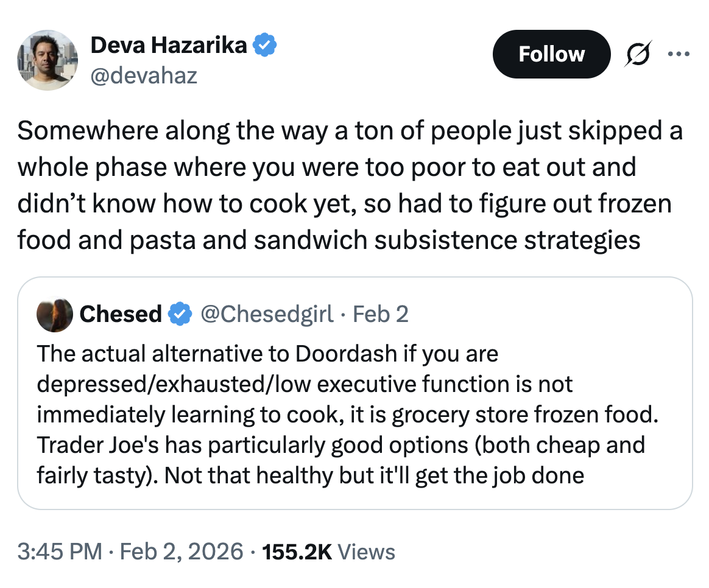Click the "Feb 2, 2026" footer date
The image size is (709, 588).
(x=181, y=552)
